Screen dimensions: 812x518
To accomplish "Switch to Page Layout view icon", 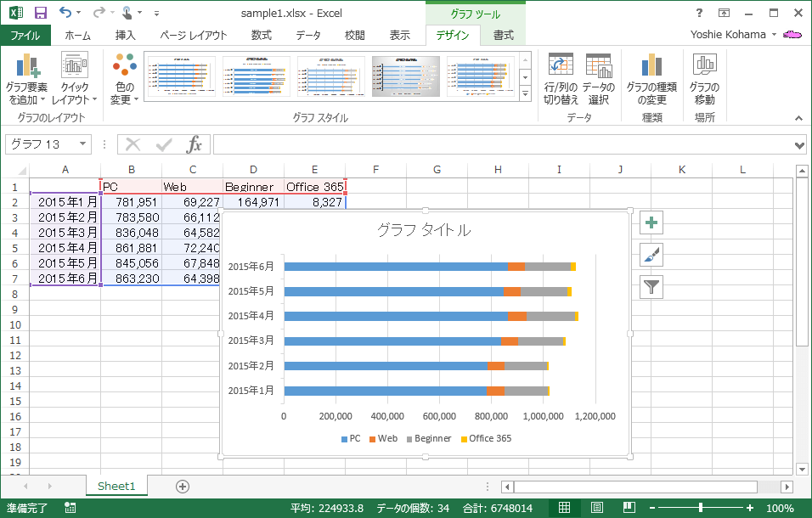I will [x=596, y=508].
